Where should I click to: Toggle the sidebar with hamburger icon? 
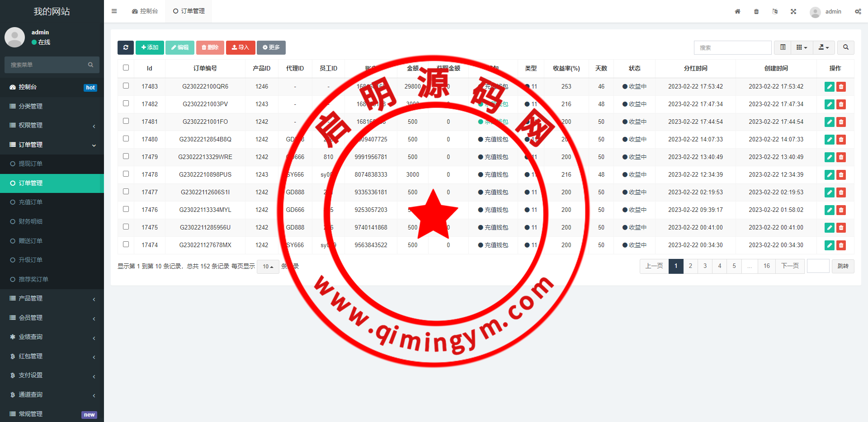(x=114, y=11)
